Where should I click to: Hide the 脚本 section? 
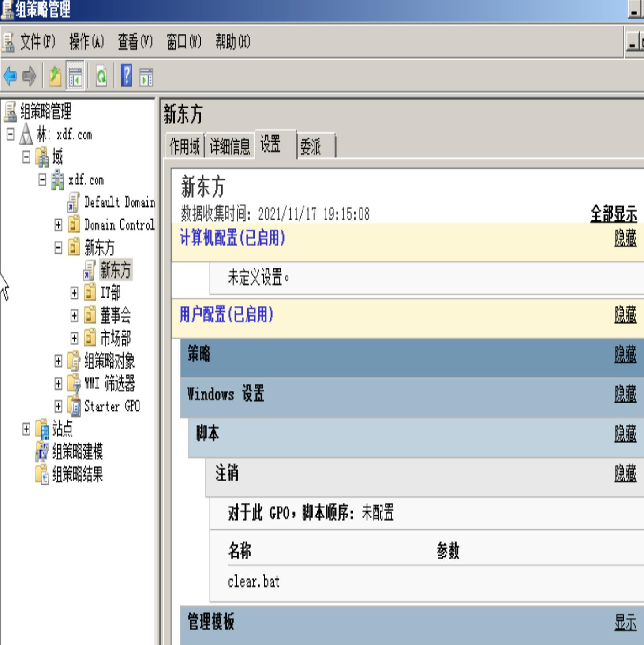[625, 433]
